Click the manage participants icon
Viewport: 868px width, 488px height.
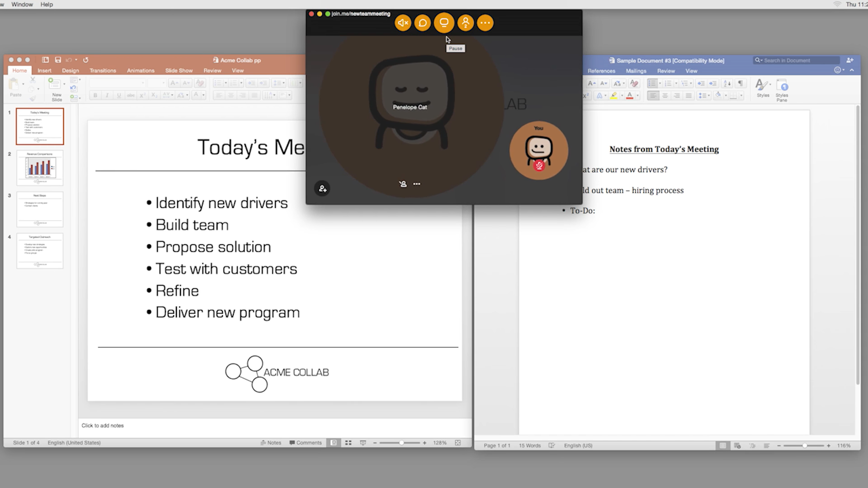(465, 23)
